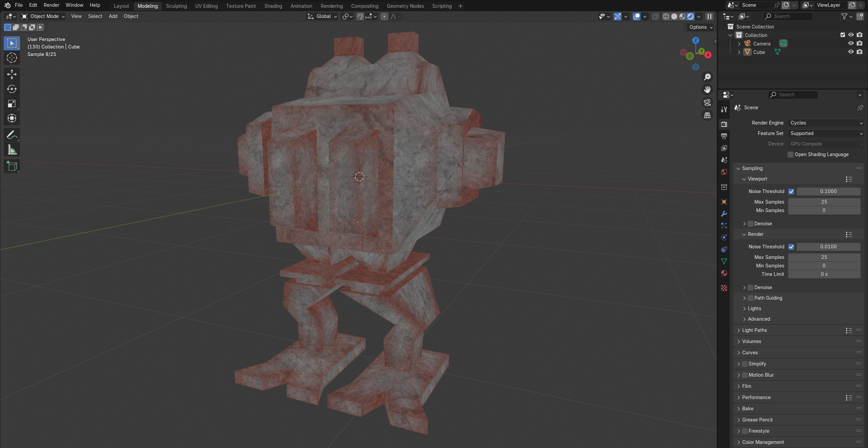
Task: Hide Cube in viewport with eye icon
Action: click(x=851, y=52)
